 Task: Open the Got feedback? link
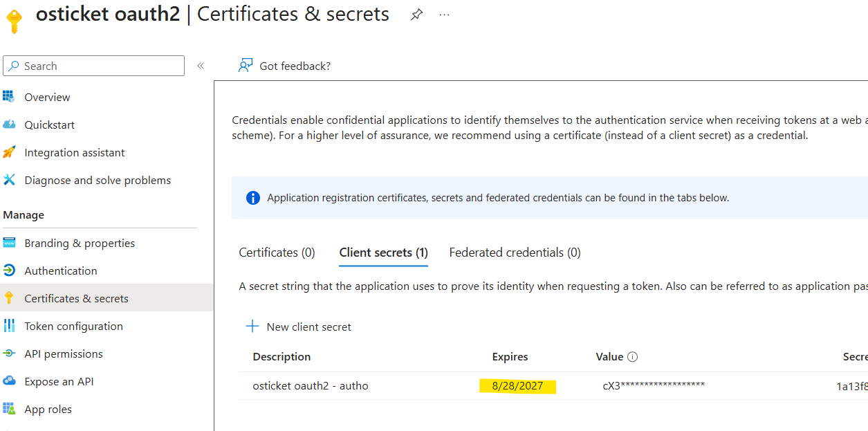[x=295, y=66]
